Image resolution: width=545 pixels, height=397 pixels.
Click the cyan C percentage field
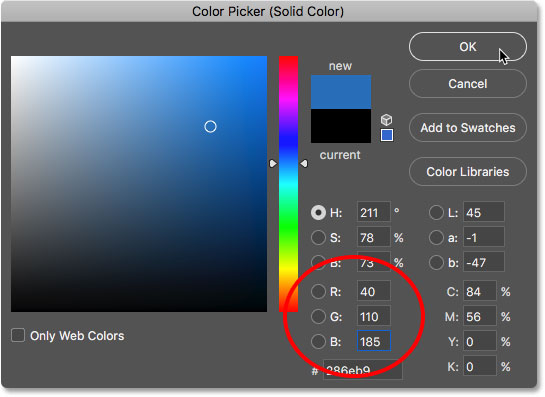pos(480,292)
